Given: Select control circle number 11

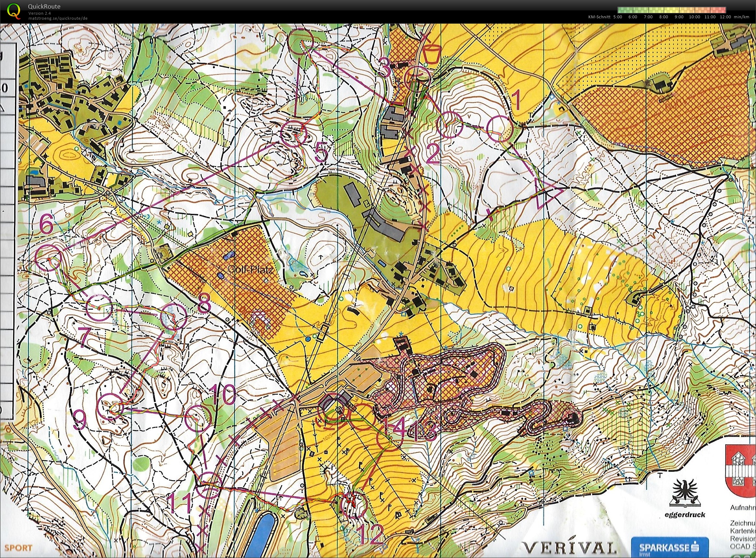Looking at the screenshot, I should (210, 485).
